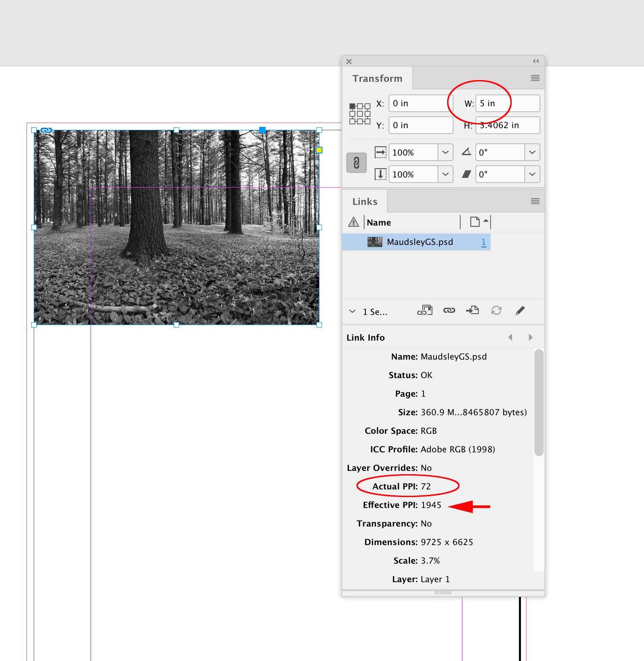
Task: Collapse the Link Info disclosure chevron
Action: [x=352, y=312]
